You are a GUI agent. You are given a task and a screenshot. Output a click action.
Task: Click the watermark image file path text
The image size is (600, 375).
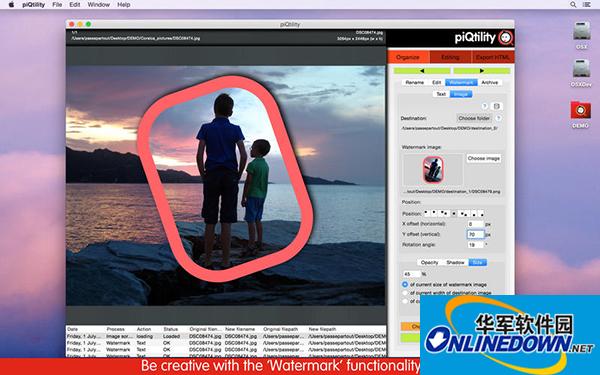click(x=452, y=191)
